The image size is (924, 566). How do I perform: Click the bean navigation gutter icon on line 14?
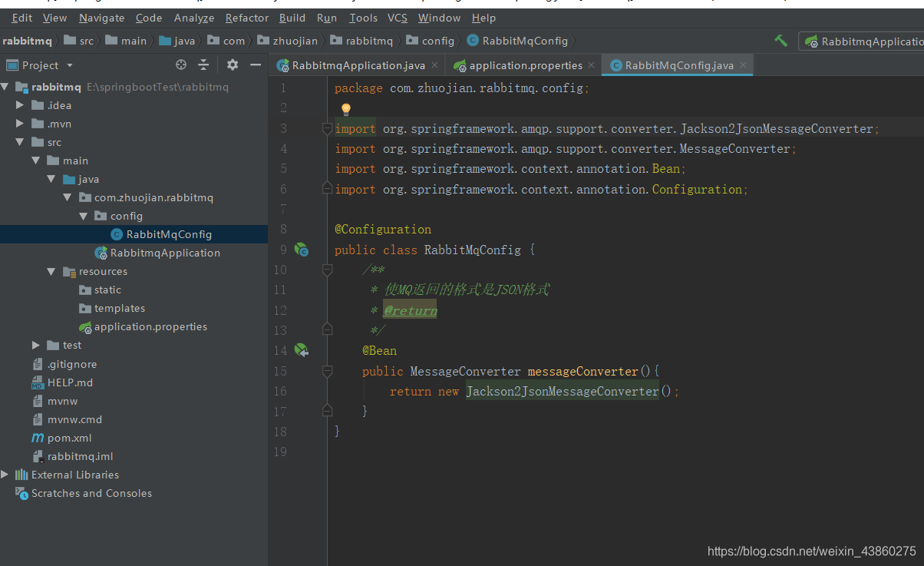(302, 350)
